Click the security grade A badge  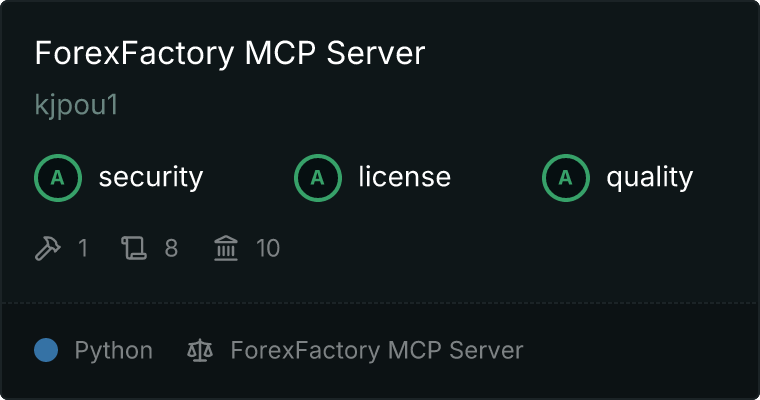(x=58, y=178)
